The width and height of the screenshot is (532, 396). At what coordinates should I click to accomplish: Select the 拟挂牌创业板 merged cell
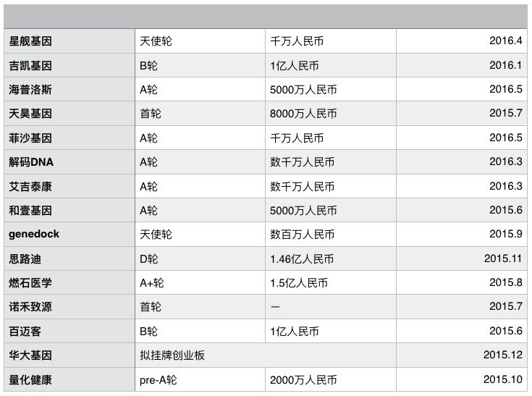click(265, 355)
